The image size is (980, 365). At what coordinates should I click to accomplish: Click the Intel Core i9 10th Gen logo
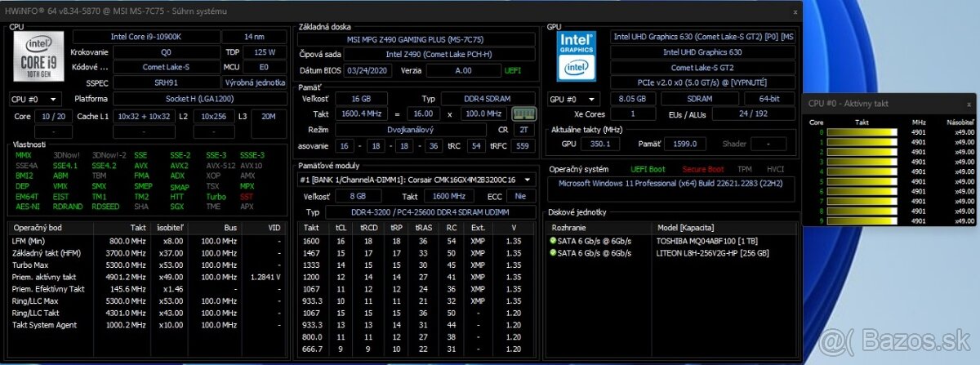40,57
